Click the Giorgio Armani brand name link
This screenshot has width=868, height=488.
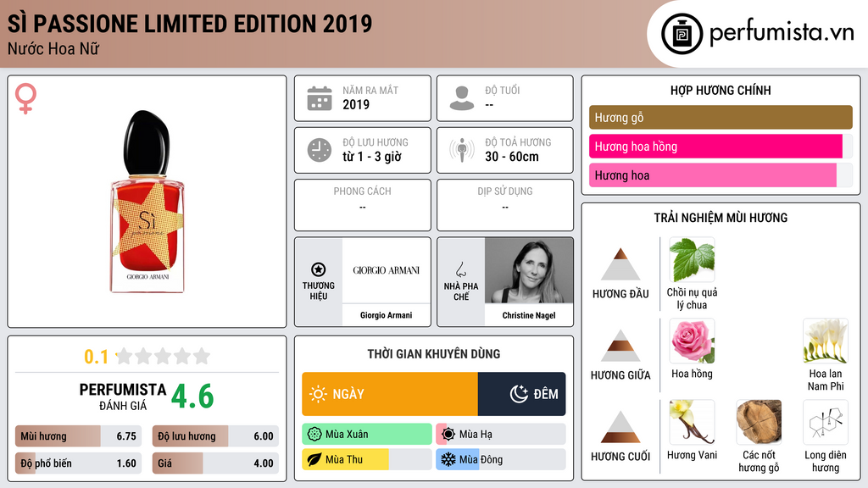tap(386, 315)
